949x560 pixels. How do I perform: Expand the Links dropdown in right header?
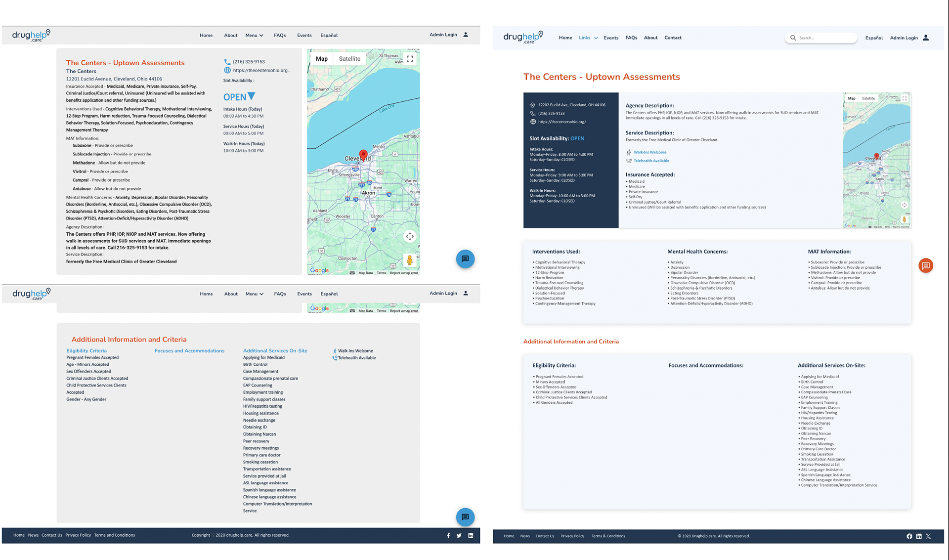[x=588, y=38]
